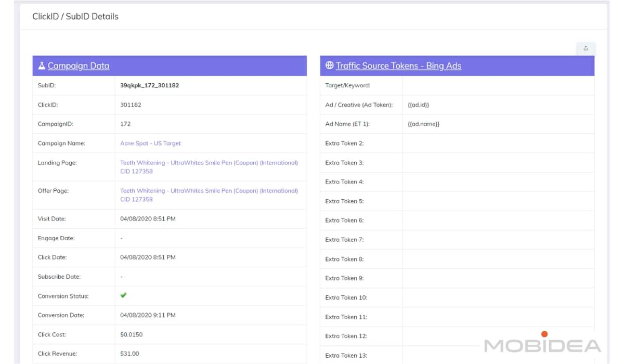Select the SubID value 39qkpk_172_301182
Screen dimensions: 624x364
149,85
